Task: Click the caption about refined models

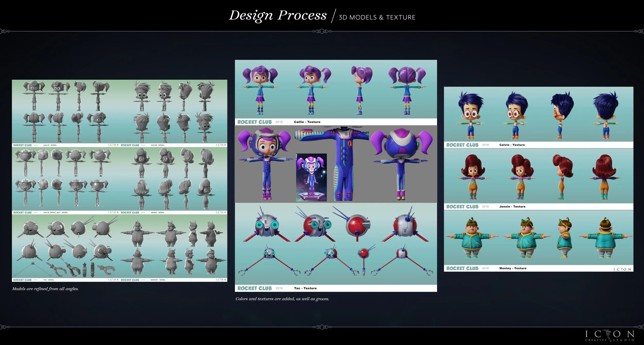Action: (45, 289)
